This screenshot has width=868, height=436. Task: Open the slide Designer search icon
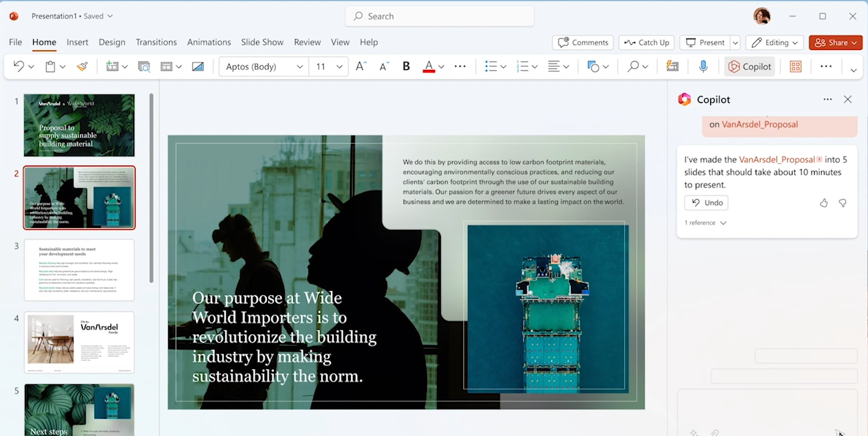[x=144, y=66]
